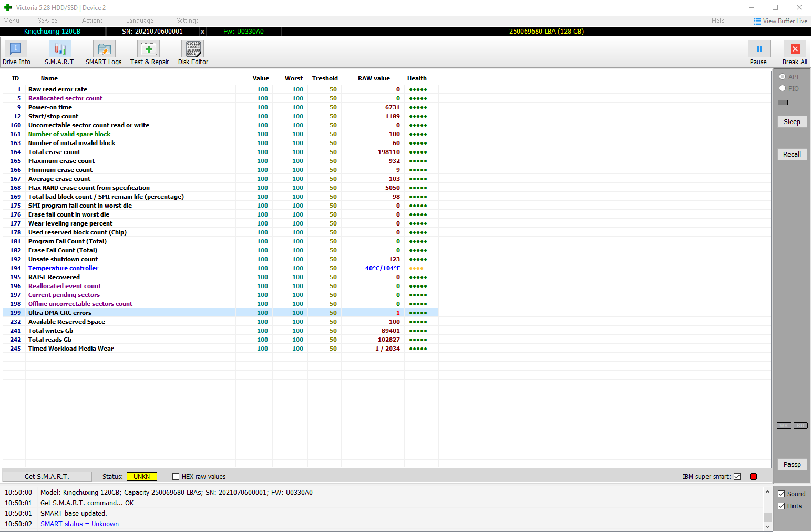Open the Drive Info panel

tap(16, 53)
